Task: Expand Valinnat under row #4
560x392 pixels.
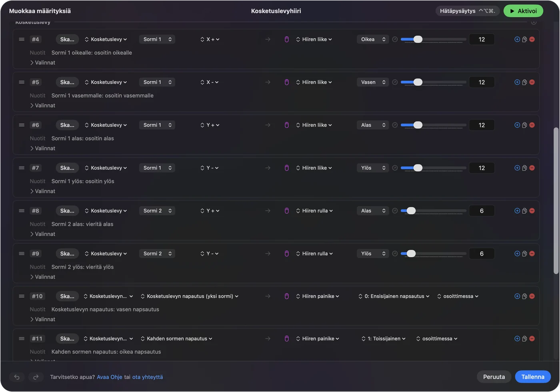Action: [x=42, y=63]
